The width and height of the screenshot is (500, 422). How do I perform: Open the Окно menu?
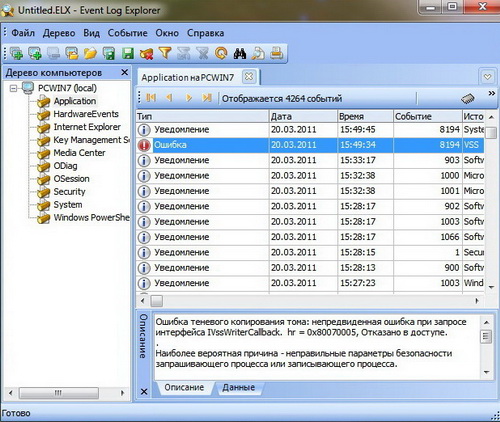click(x=167, y=33)
